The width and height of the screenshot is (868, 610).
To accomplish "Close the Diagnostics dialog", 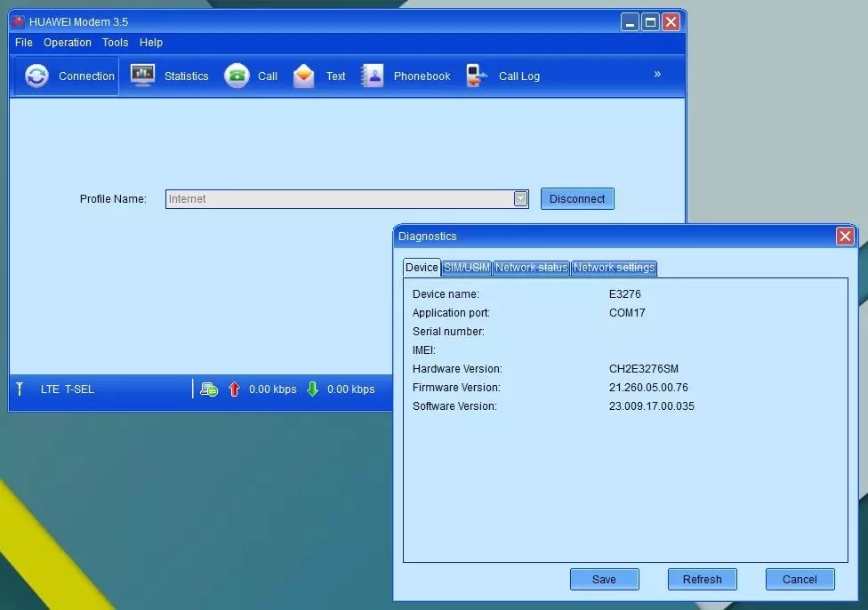I will tap(845, 237).
